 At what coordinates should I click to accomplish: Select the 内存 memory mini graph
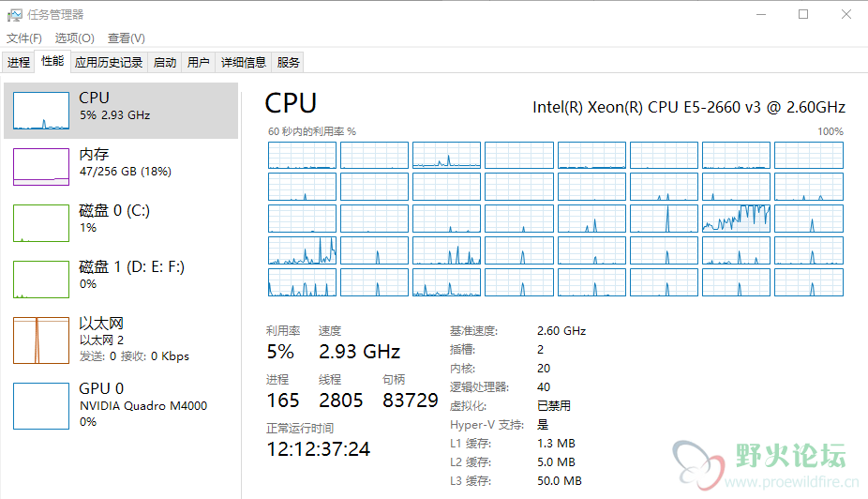pos(41,167)
